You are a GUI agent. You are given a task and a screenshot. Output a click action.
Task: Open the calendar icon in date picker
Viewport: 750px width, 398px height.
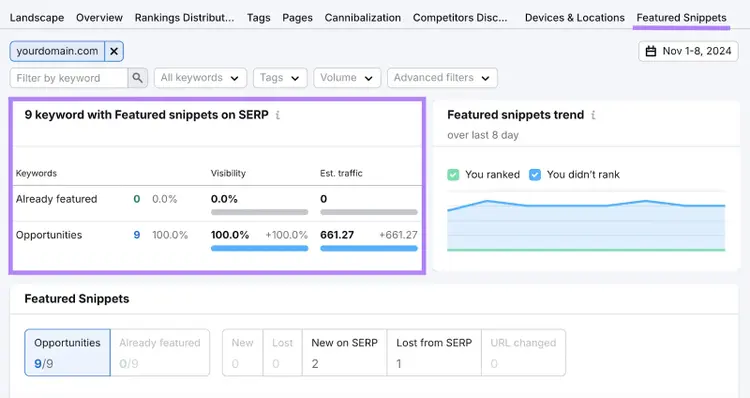click(x=651, y=51)
